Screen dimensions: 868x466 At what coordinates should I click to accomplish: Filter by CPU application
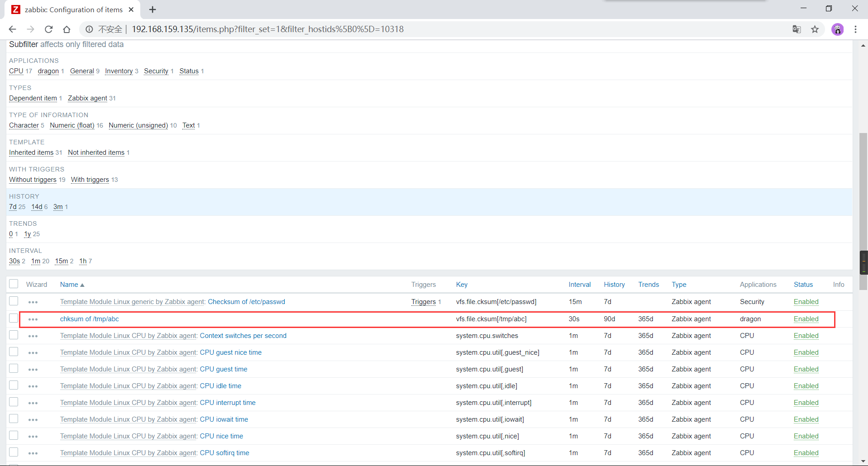16,71
